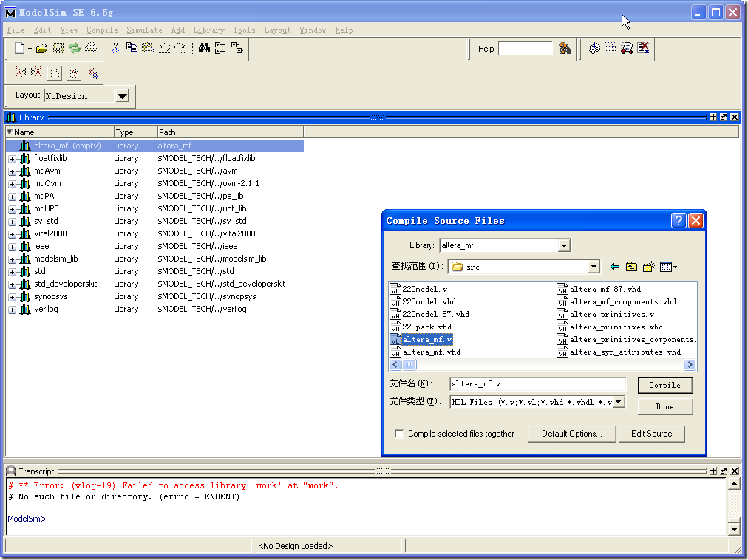Expand the ieee library tree node
The width and height of the screenshot is (748, 560).
(12, 247)
